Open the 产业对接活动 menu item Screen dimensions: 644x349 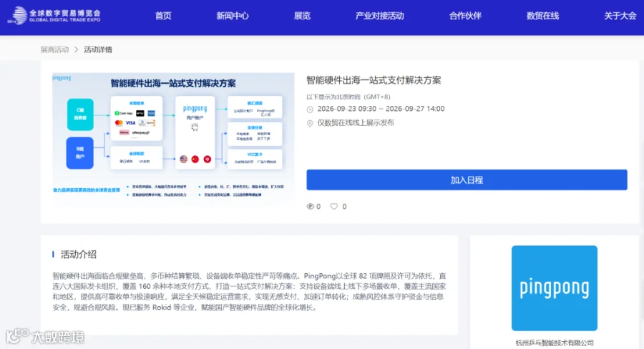tap(379, 16)
